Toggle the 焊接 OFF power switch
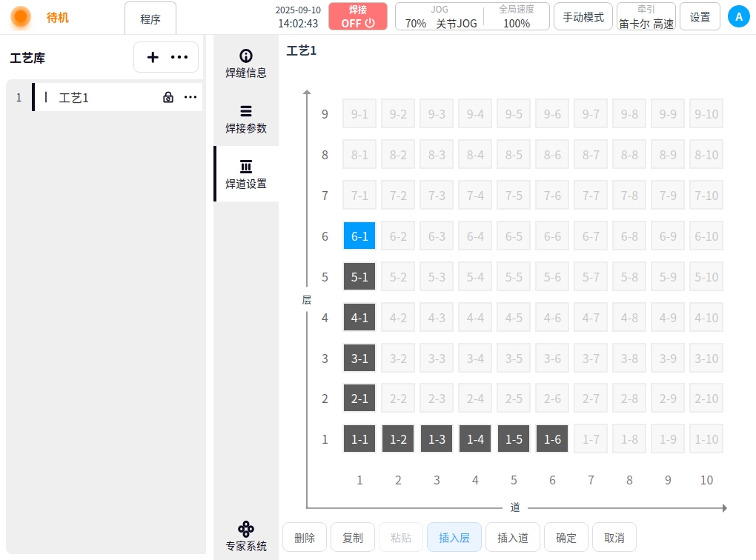 tap(358, 16)
